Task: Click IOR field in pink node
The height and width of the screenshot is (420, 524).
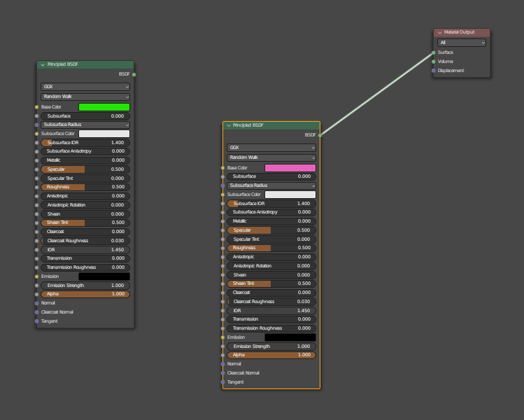Action: click(271, 311)
